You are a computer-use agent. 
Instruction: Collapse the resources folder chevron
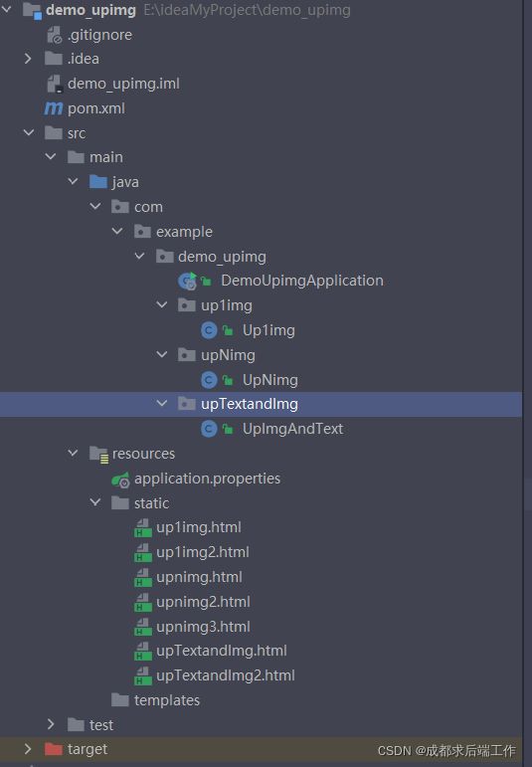[x=73, y=453]
